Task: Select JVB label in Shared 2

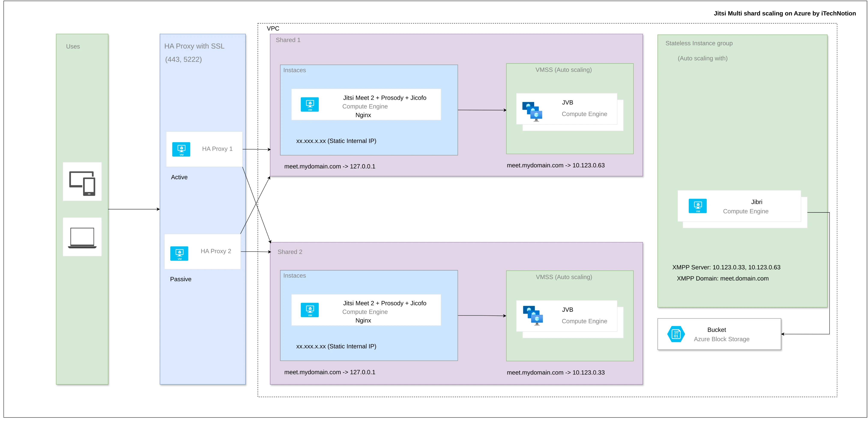Action: [x=568, y=310]
